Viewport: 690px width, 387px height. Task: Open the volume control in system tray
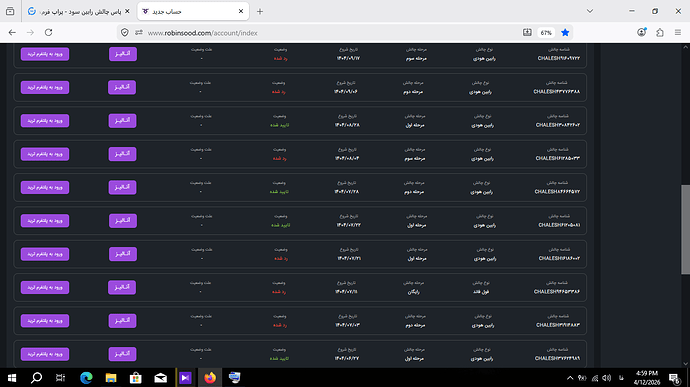[607, 378]
